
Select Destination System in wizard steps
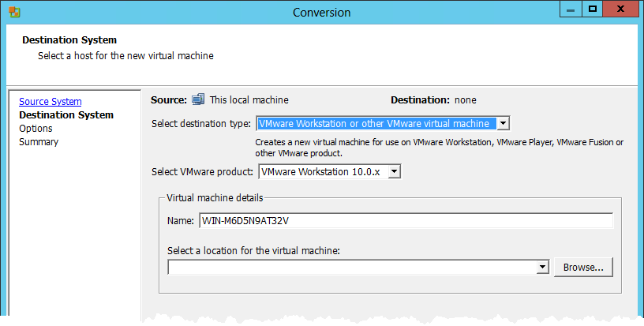(x=66, y=115)
